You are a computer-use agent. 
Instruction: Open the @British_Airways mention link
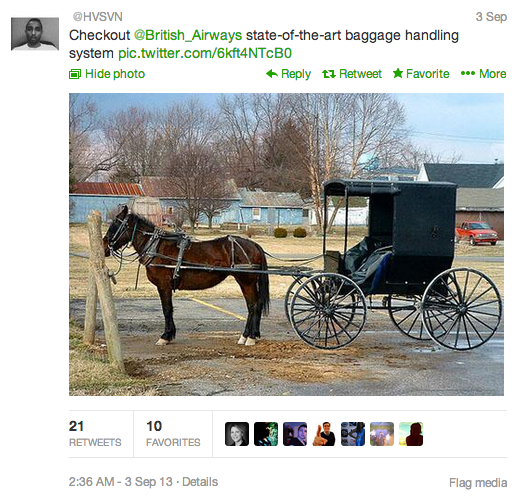tap(188, 35)
